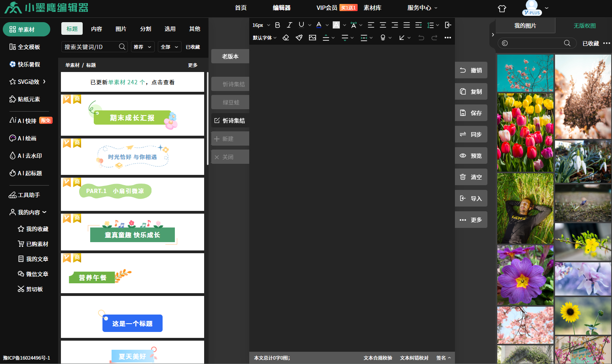Justify text alignment
This screenshot has width=612, height=364.
click(406, 25)
